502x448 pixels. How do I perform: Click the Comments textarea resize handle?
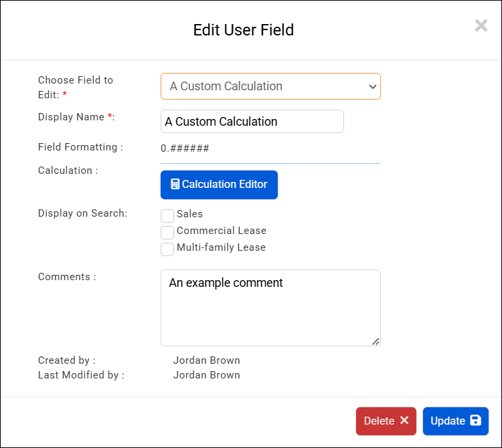[376, 342]
